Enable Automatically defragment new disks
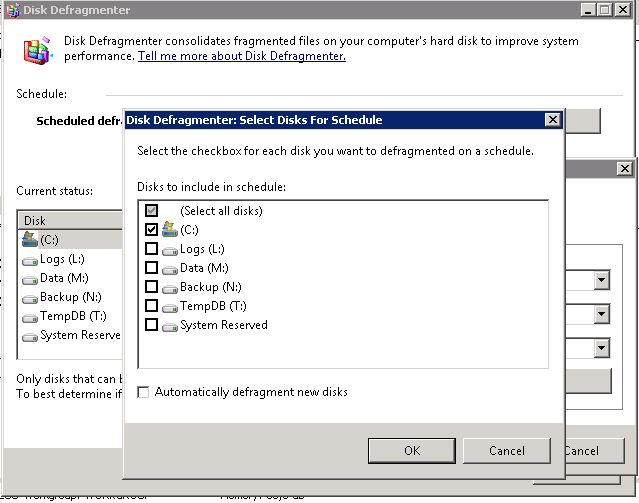This screenshot has height=503, width=639. pos(143,392)
